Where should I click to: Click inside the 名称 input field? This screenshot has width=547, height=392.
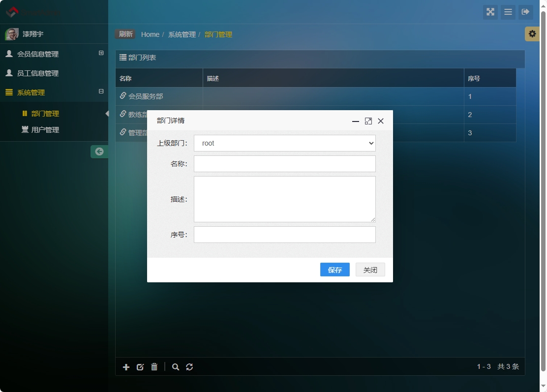point(284,163)
